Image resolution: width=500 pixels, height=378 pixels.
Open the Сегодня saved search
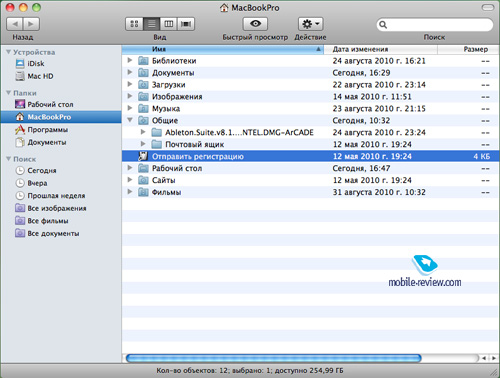click(36, 170)
